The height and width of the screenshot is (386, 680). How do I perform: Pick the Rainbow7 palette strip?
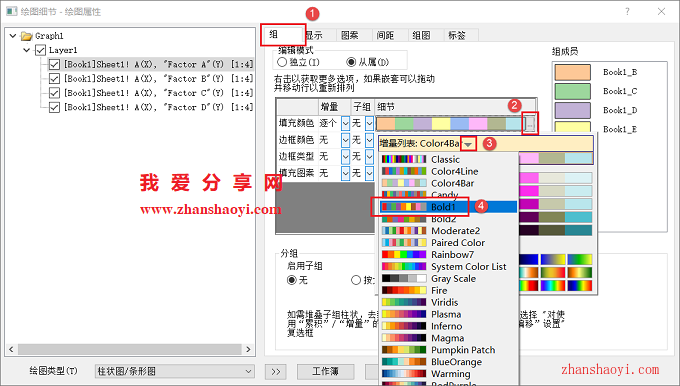pos(404,255)
